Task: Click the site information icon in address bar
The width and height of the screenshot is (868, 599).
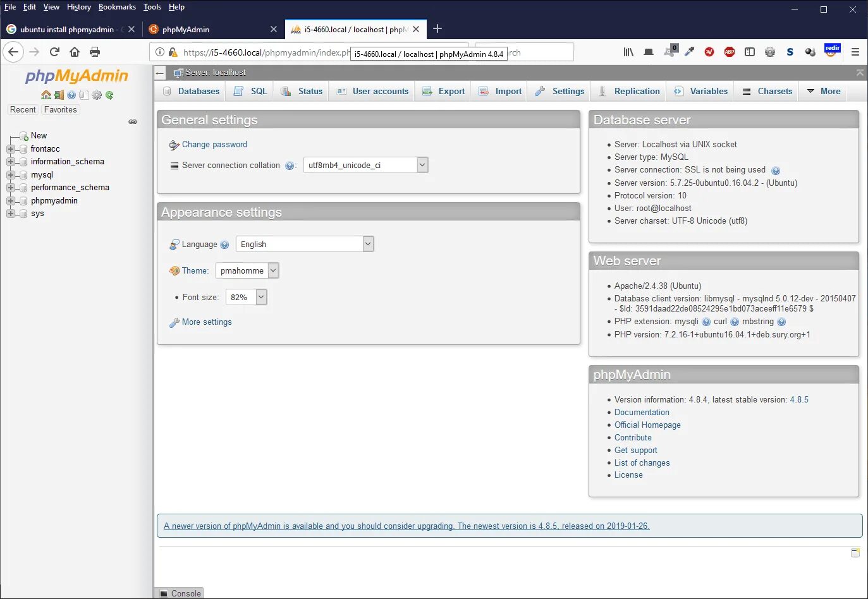Action: [x=160, y=52]
